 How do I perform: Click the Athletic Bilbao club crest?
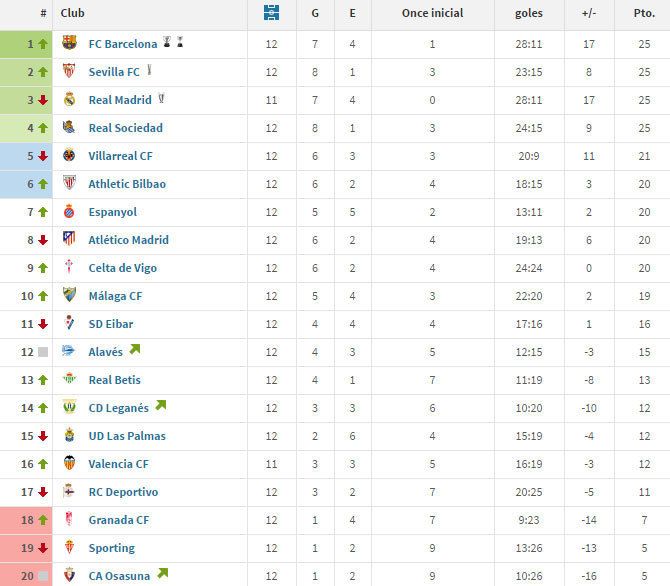click(69, 184)
